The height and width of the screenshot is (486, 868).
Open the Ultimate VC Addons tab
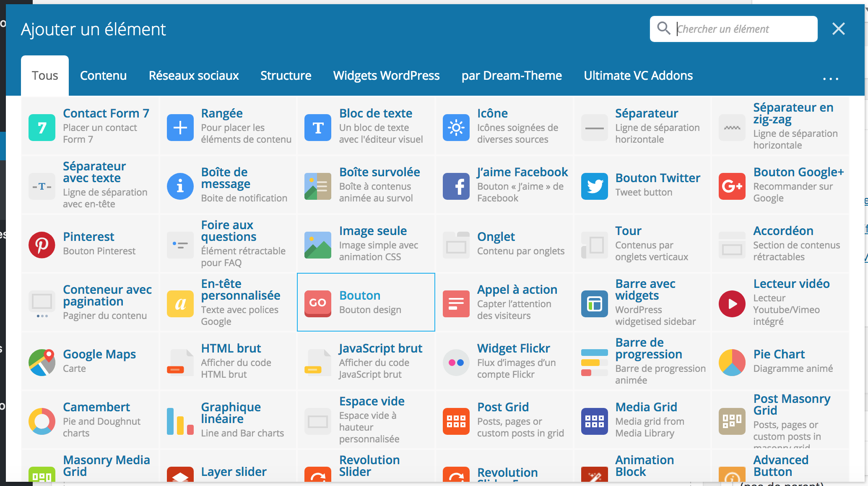point(638,76)
